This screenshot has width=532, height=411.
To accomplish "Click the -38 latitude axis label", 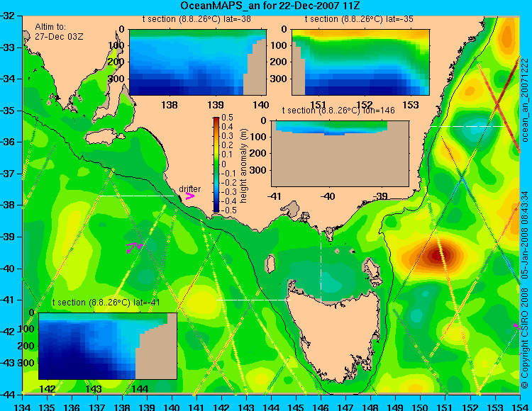I will click(x=9, y=205).
